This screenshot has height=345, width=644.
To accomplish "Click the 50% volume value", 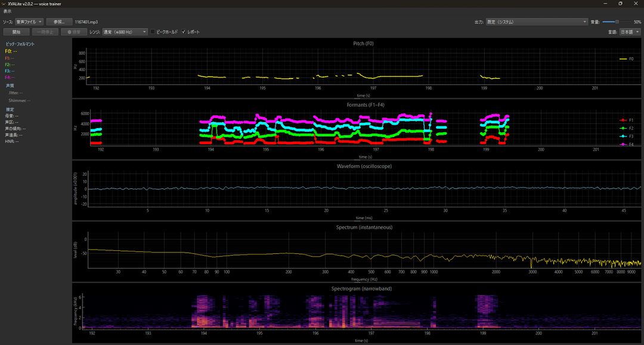I will (x=637, y=21).
